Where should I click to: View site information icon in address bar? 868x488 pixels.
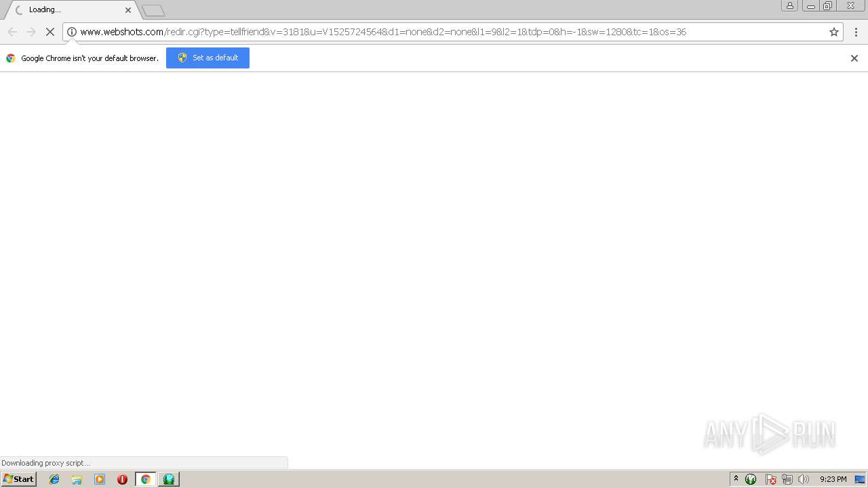(72, 32)
